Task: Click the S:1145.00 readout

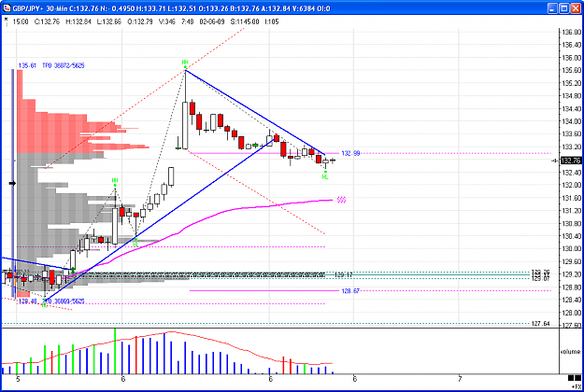Action: point(245,21)
